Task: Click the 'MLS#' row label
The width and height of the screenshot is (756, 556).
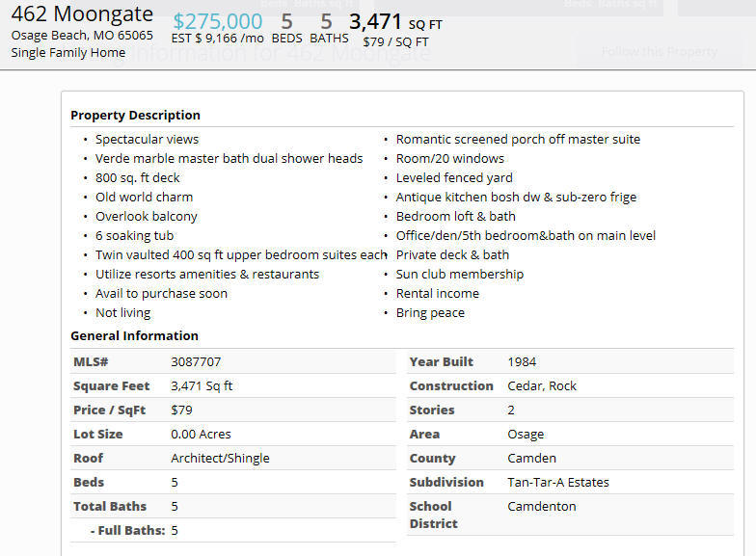Action: pos(91,362)
